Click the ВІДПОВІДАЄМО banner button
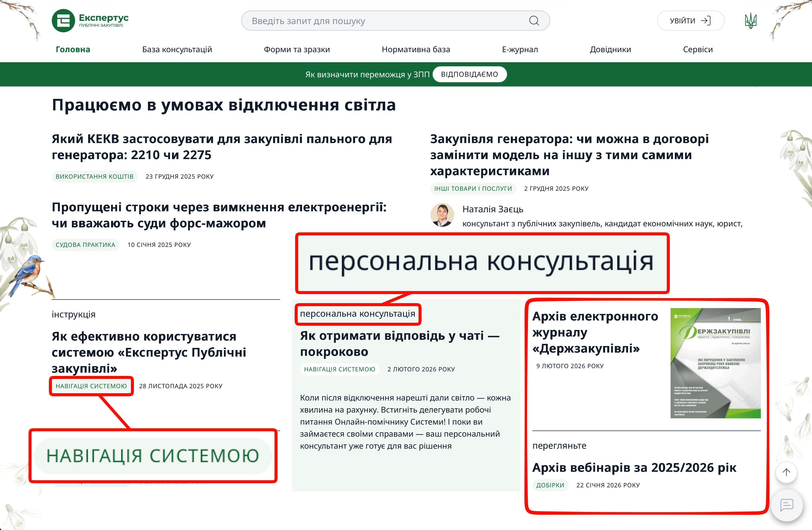812x530 pixels. pos(470,74)
